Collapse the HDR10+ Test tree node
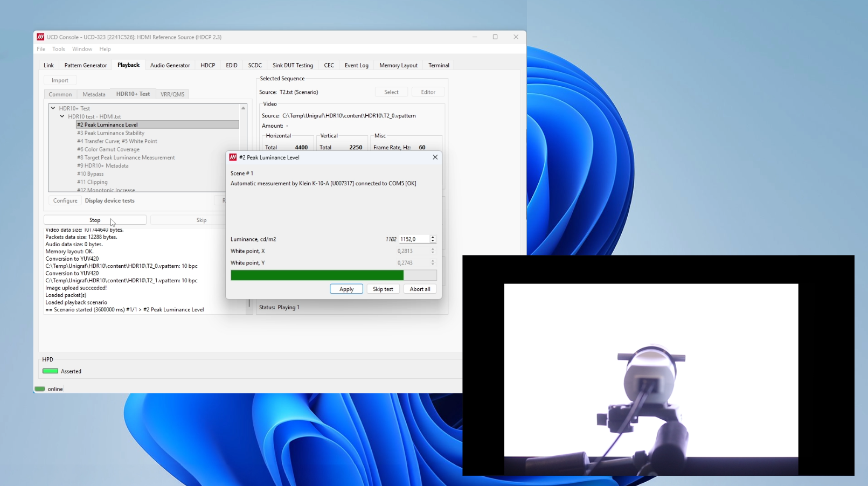This screenshot has width=868, height=486. pos(53,108)
